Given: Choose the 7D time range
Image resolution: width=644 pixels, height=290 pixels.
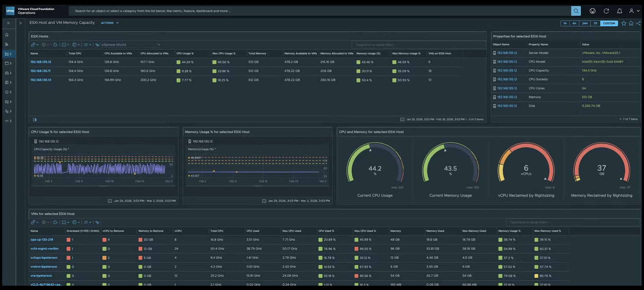Looking at the screenshot, I should 595,23.
